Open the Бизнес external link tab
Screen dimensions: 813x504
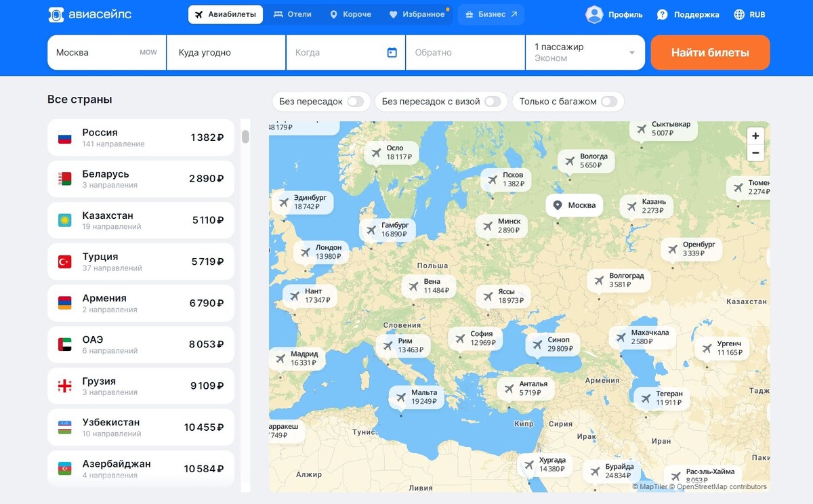491,14
